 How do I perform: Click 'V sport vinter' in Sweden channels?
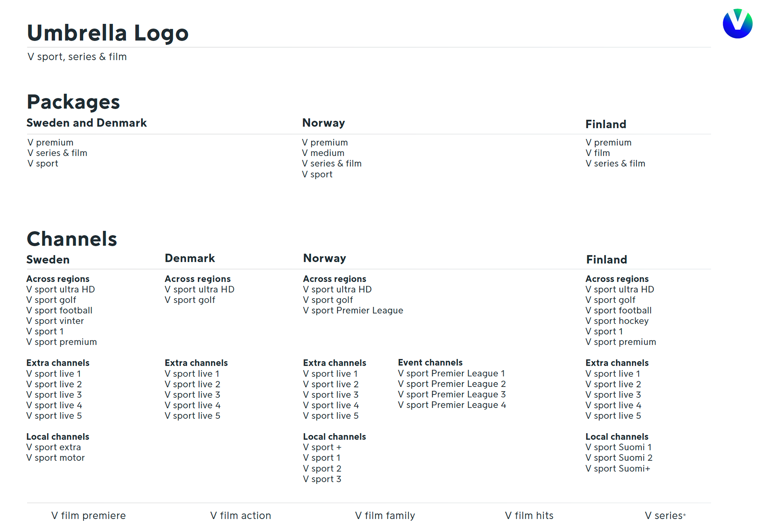coord(55,321)
